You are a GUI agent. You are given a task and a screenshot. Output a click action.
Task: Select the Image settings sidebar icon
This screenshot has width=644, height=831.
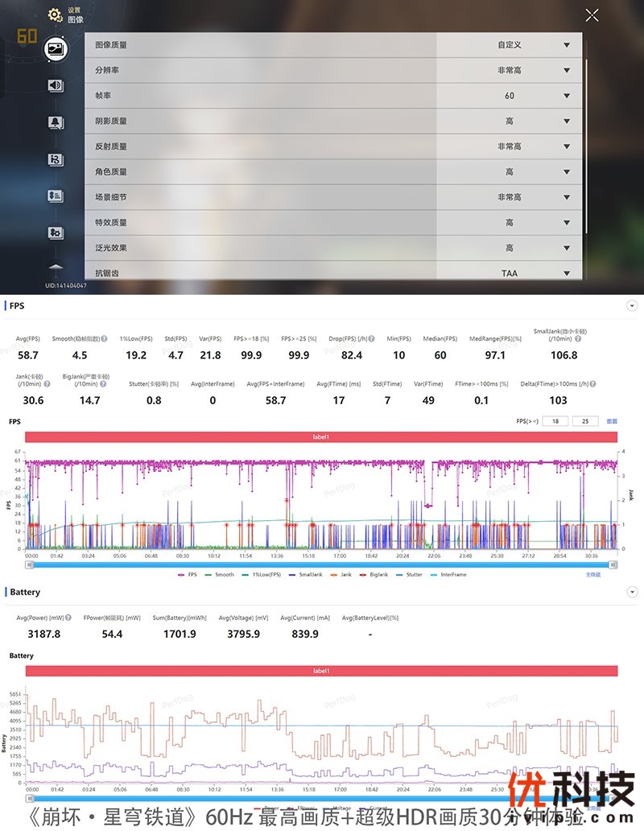pyautogui.click(x=56, y=49)
